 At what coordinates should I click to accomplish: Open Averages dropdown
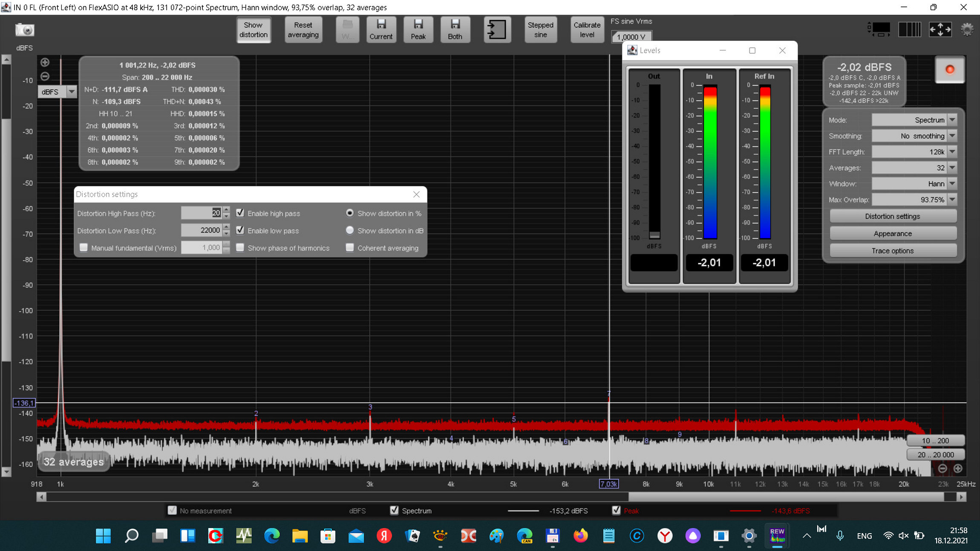(x=914, y=168)
